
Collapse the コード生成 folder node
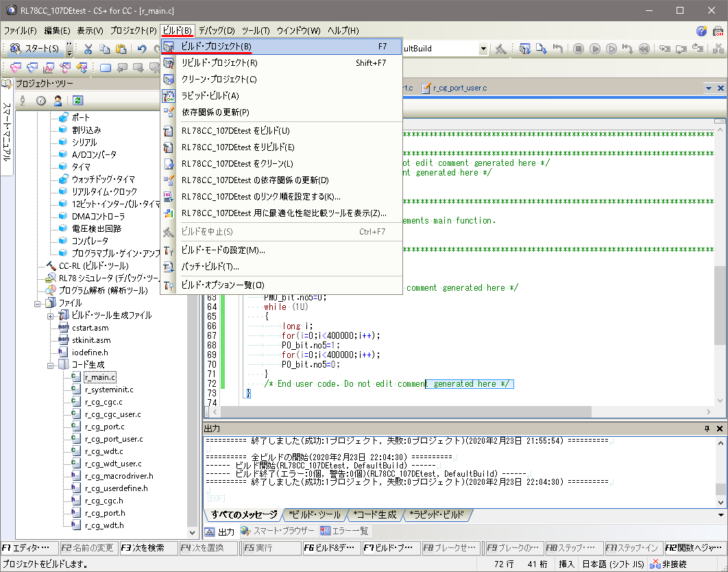tap(51, 365)
